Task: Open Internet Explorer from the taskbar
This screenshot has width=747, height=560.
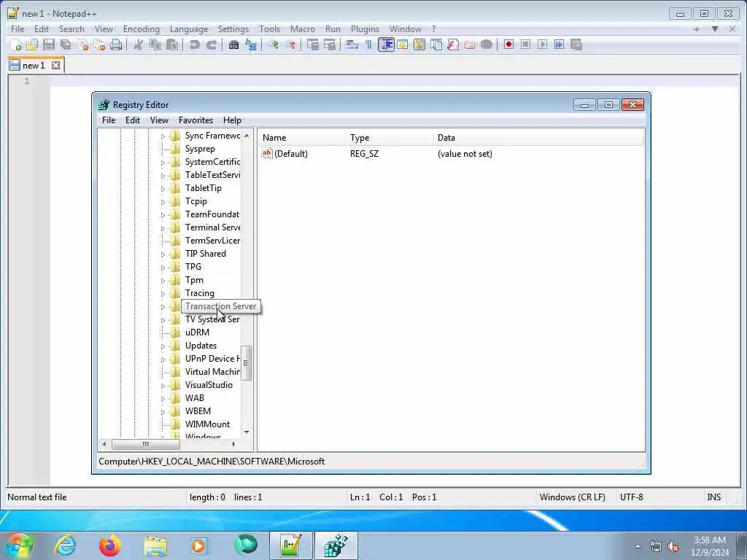Action: pyautogui.click(x=65, y=545)
